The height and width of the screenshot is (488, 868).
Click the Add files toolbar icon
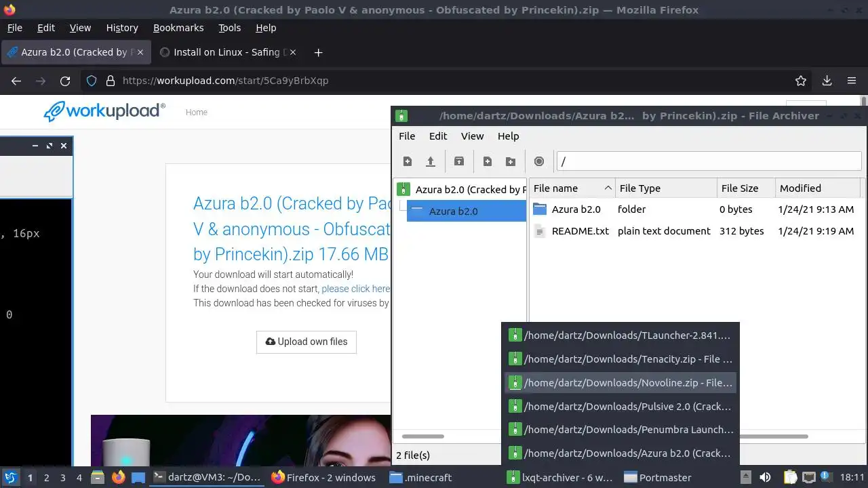(488, 161)
